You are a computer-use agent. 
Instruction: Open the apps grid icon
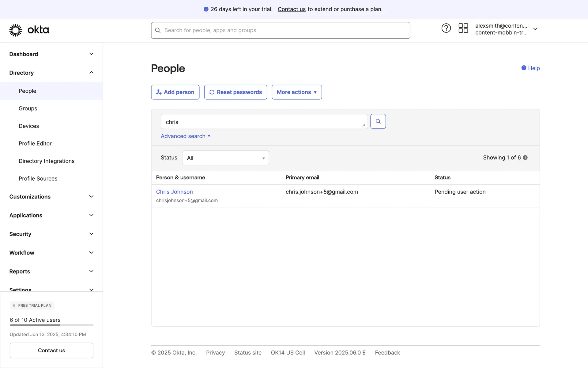[463, 28]
